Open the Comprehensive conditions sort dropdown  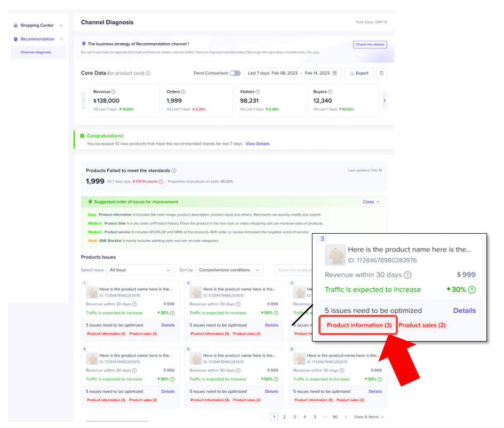[x=229, y=270]
